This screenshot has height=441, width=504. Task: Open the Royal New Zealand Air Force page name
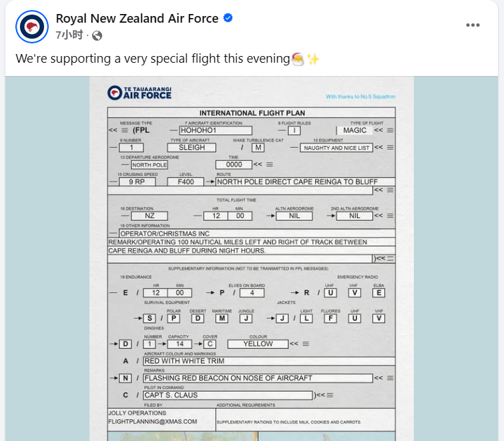click(x=137, y=18)
